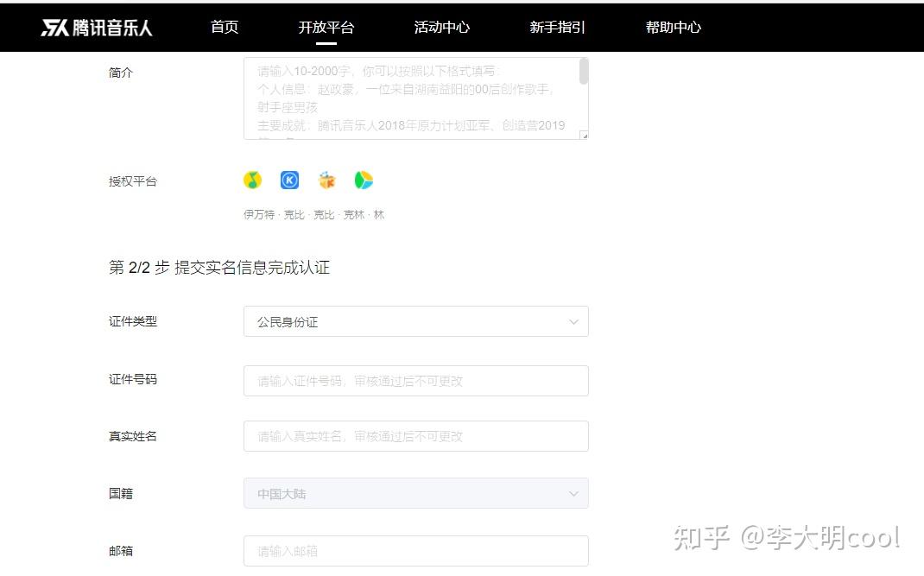Navigate to 活动中心
The image size is (924, 576).
click(x=441, y=27)
